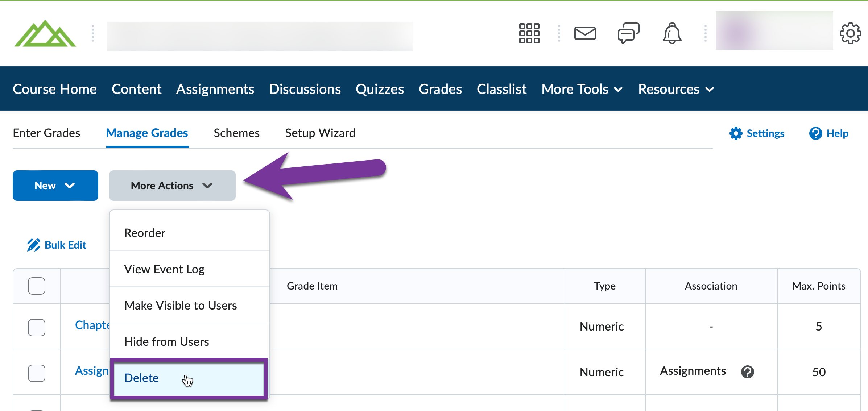Open the Chapter grade item link

pyautogui.click(x=92, y=325)
